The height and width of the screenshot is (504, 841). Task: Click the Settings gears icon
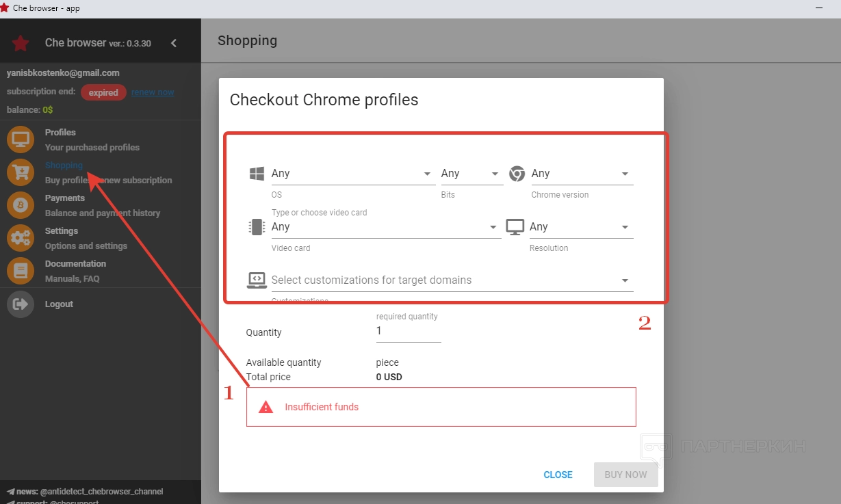21,238
